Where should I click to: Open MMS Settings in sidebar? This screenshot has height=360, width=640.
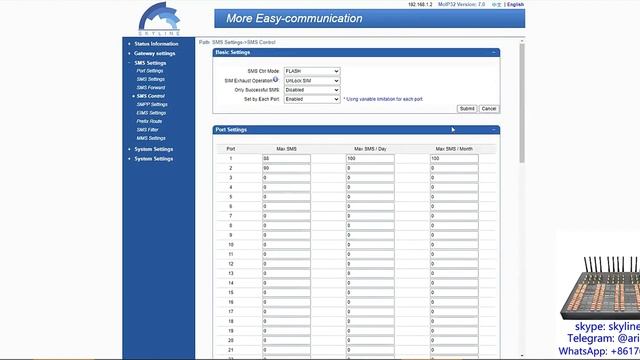(151, 138)
